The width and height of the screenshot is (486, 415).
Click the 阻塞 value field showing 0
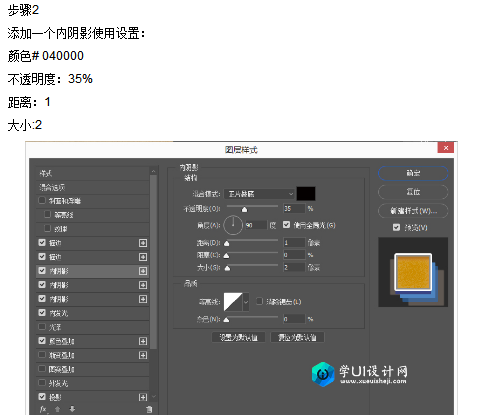click(294, 255)
